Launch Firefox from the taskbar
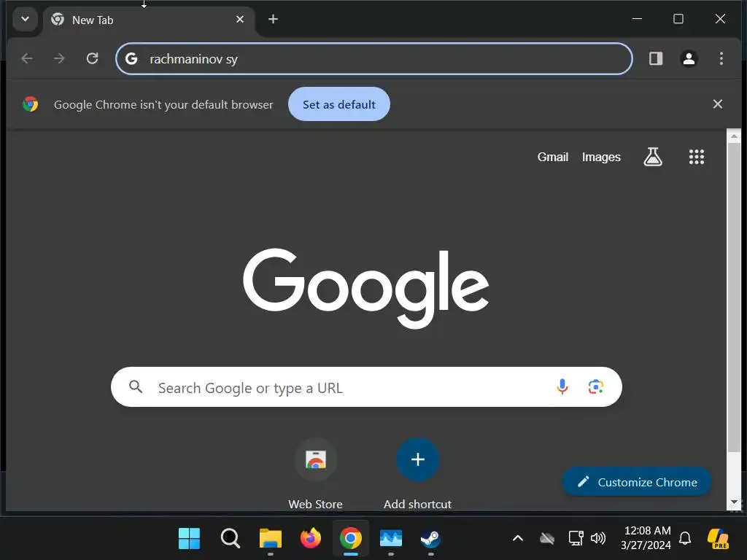Viewport: 747px width, 560px height. [x=311, y=538]
